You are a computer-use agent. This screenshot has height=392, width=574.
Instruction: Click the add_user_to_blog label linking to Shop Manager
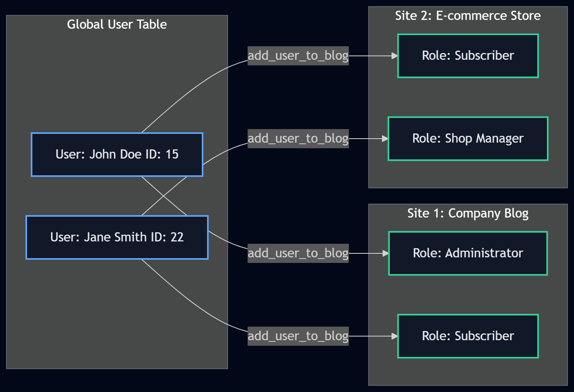(x=298, y=138)
